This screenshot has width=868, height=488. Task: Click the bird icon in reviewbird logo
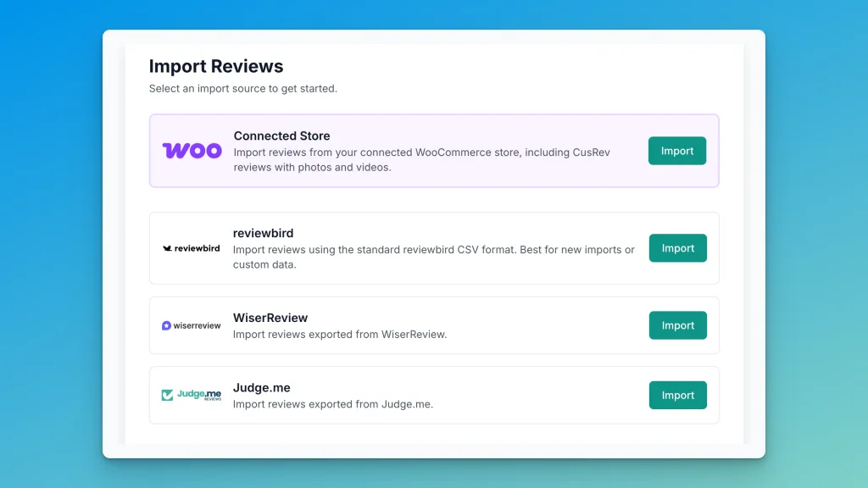(167, 248)
